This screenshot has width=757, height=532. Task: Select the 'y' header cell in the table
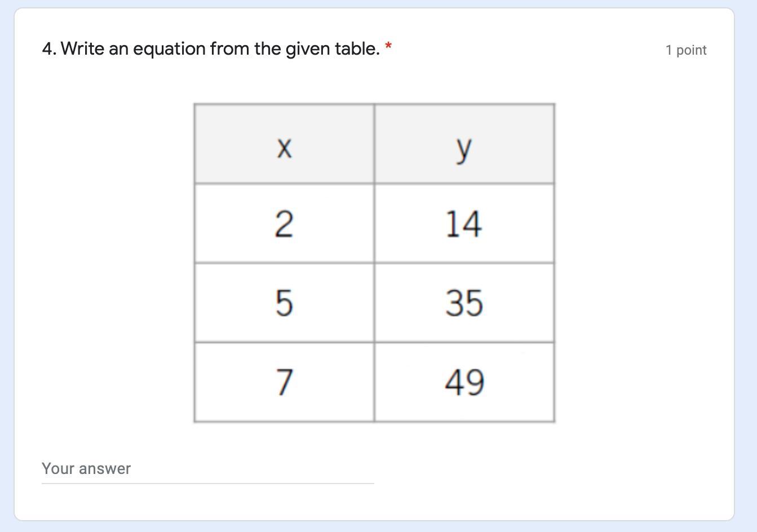(464, 144)
